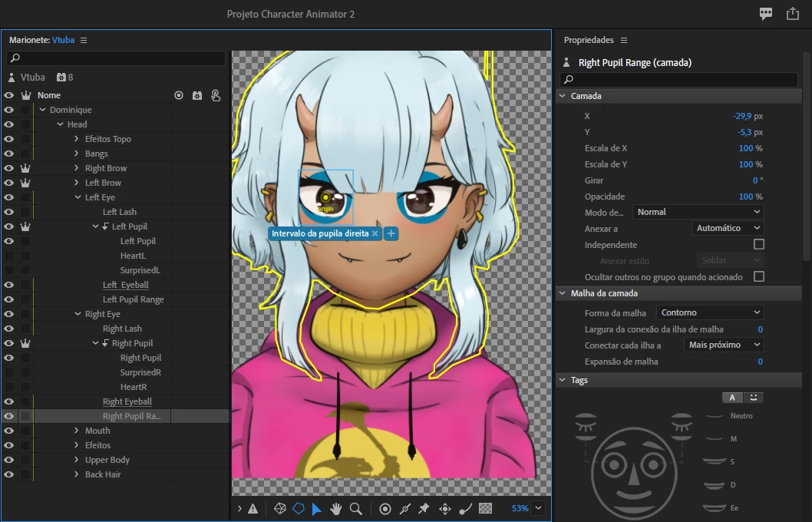Image resolution: width=812 pixels, height=522 pixels.
Task: Collapse the Dominique group
Action: [43, 110]
